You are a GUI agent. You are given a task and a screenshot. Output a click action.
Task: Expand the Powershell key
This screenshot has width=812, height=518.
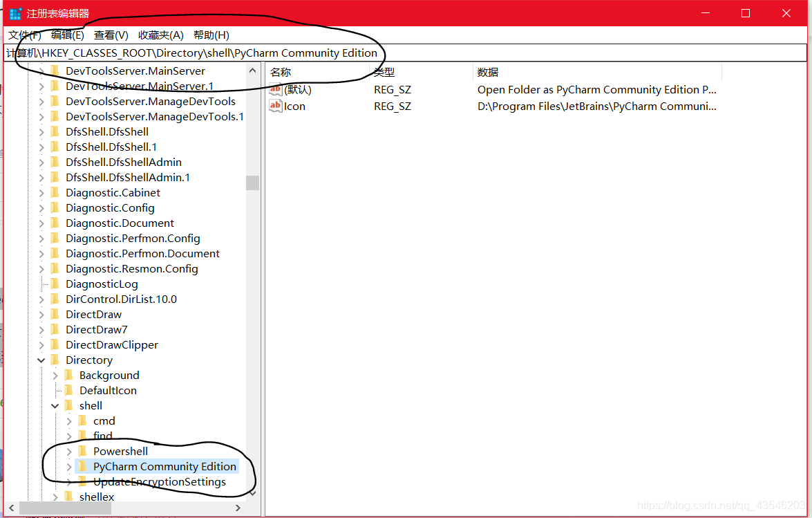(x=69, y=452)
